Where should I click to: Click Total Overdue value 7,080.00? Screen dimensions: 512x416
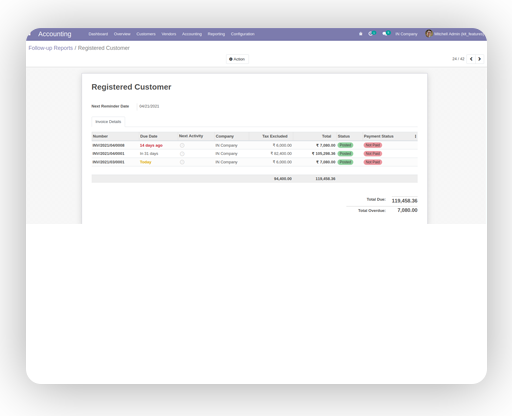407,210
